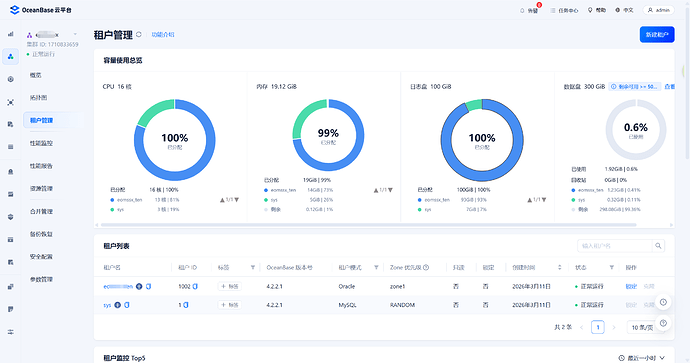
Task: Open the sys tenant link
Action: tap(107, 305)
